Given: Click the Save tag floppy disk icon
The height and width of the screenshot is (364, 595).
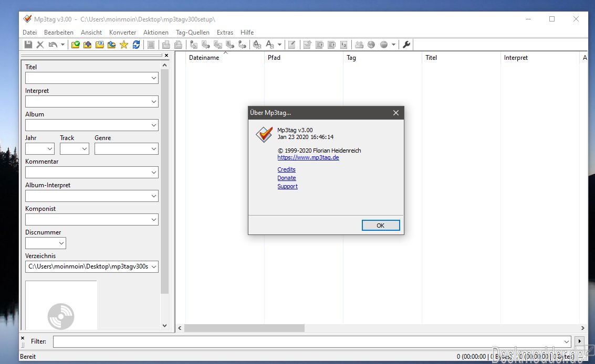Looking at the screenshot, I should click(28, 45).
